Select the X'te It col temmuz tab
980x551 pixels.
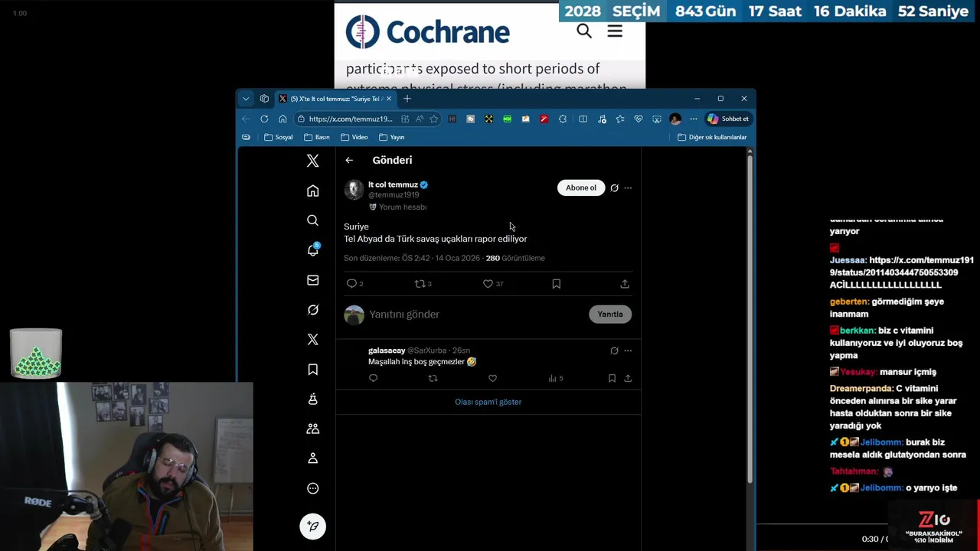point(335,99)
